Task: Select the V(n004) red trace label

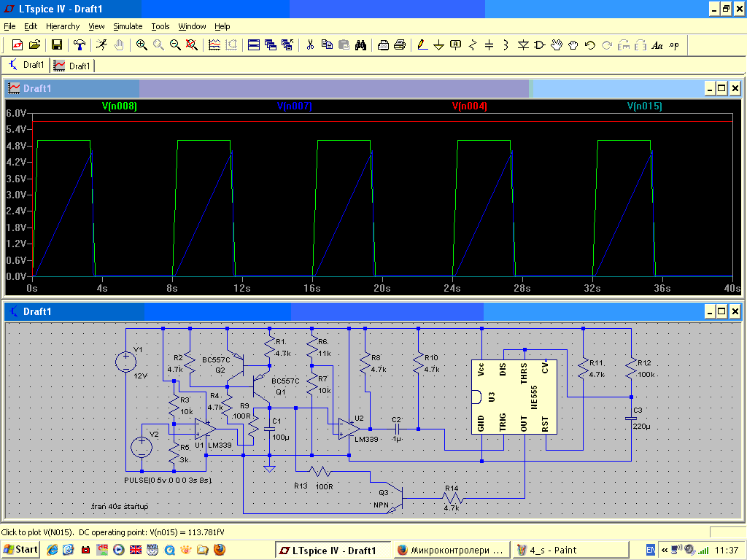Action: (x=469, y=106)
